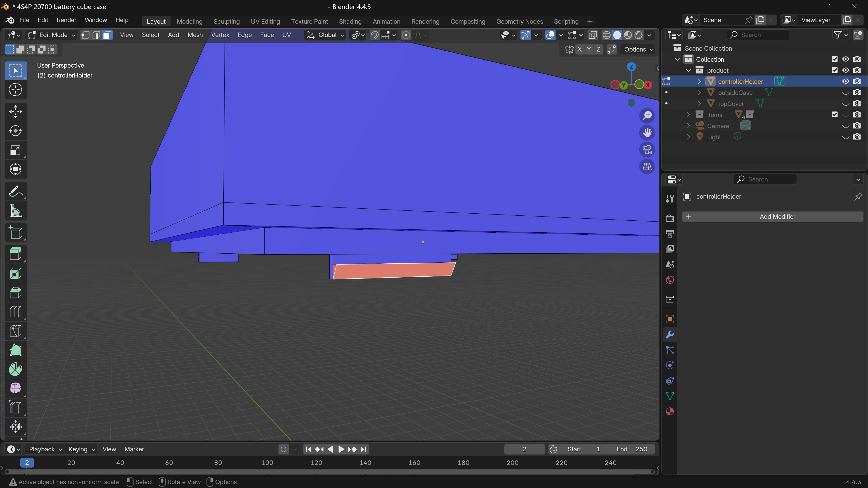Open the Material properties tab
868x488 pixels.
(x=670, y=412)
